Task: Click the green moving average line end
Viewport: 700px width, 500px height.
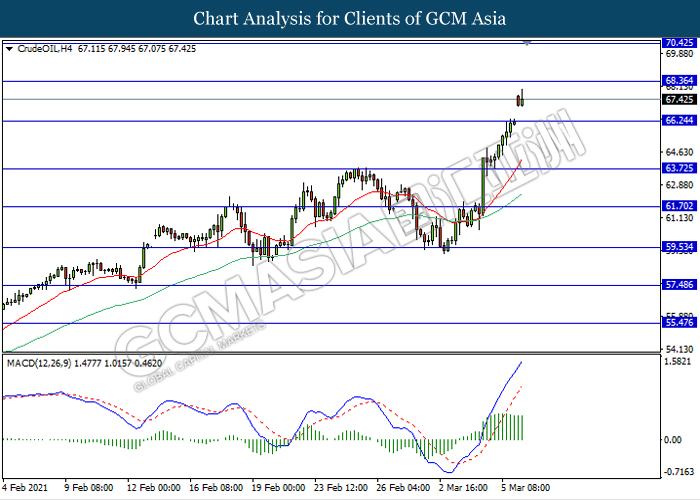Action: pyautogui.click(x=521, y=195)
